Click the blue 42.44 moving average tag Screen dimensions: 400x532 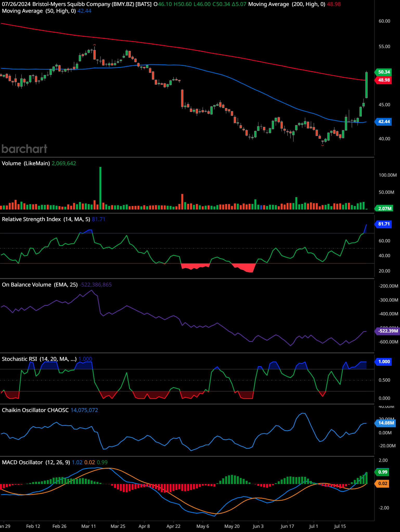[383, 122]
